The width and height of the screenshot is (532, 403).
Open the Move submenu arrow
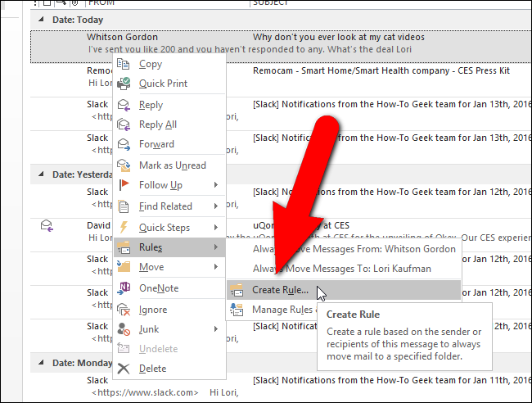(216, 267)
